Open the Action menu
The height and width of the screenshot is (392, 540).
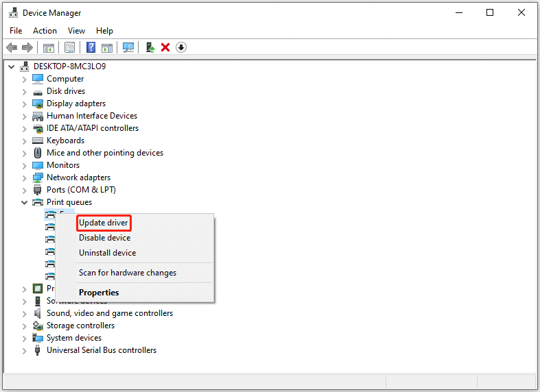click(45, 31)
